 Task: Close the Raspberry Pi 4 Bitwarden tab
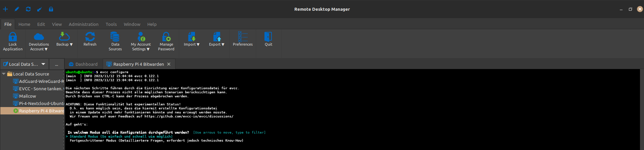169,64
